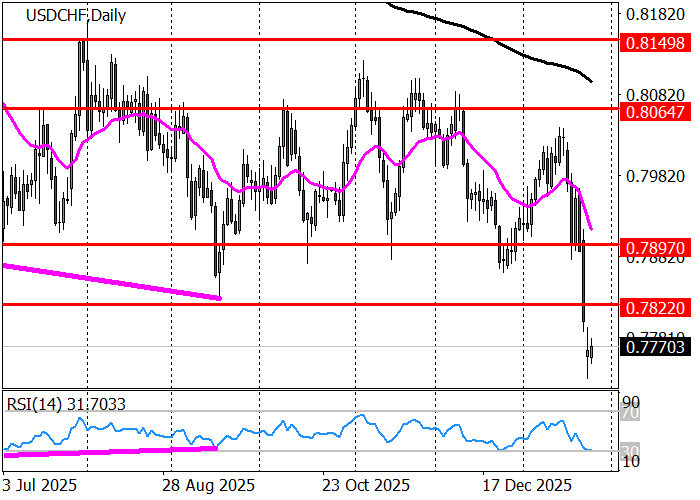This screenshot has height=500, width=700.
Task: Select the 0.78970 red price label
Action: point(654,245)
